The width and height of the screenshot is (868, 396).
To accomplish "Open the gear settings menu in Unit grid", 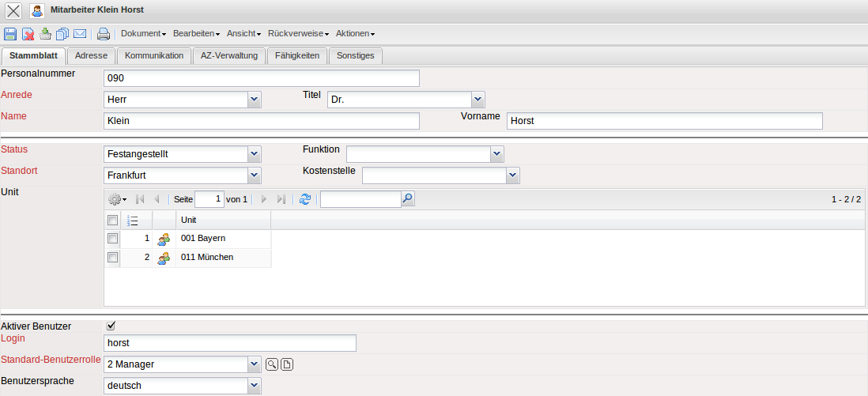I will (x=117, y=200).
